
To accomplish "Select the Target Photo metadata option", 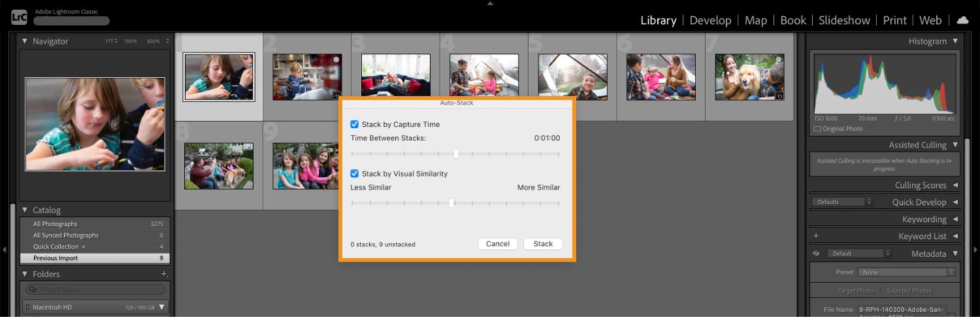I will (x=856, y=291).
